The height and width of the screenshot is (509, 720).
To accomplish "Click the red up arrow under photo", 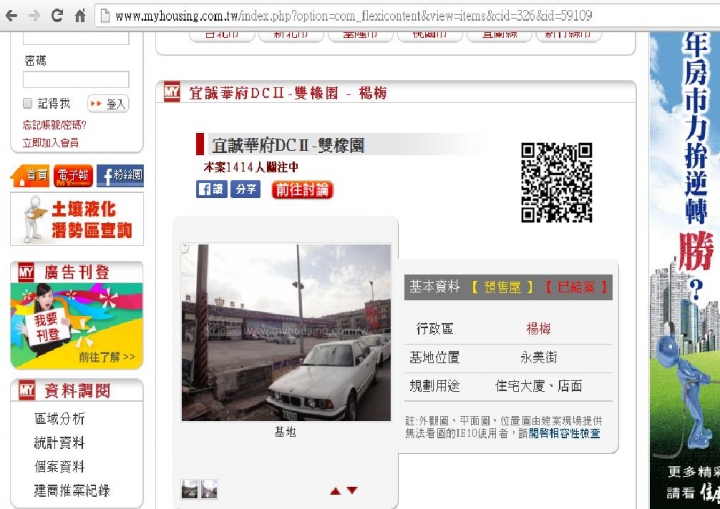I will [336, 491].
